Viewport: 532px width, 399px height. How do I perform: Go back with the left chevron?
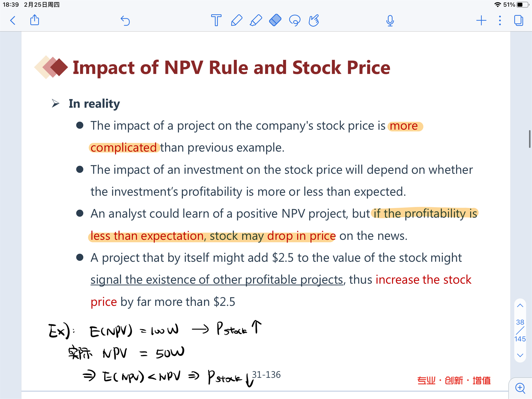tap(13, 20)
